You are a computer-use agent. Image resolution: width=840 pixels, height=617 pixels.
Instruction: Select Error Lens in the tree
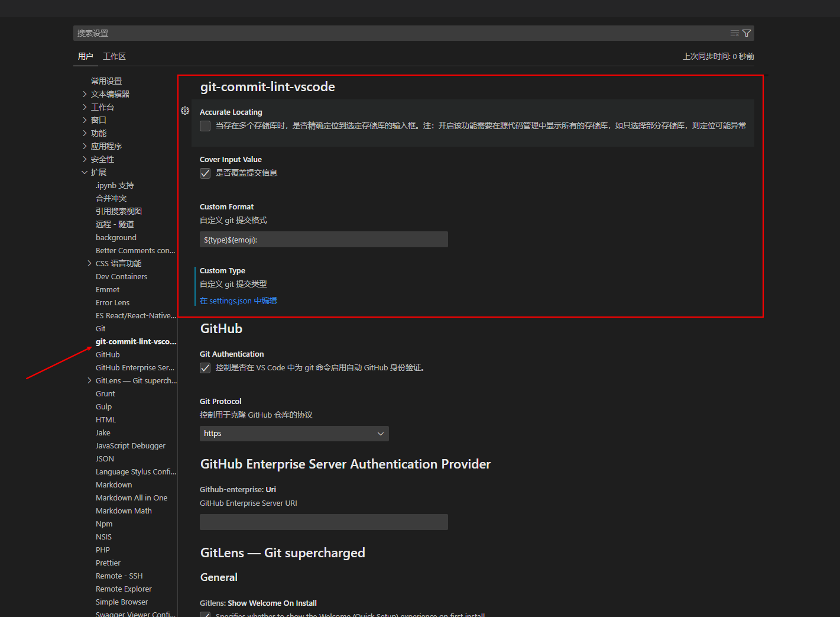click(x=112, y=302)
